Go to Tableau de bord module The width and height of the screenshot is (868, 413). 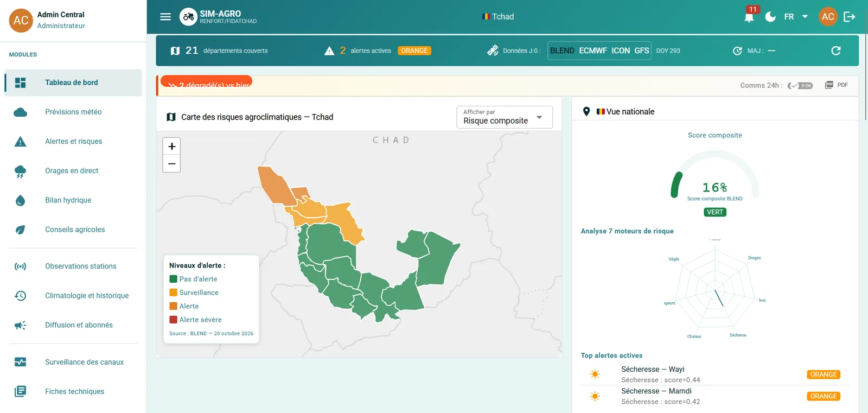(x=73, y=82)
